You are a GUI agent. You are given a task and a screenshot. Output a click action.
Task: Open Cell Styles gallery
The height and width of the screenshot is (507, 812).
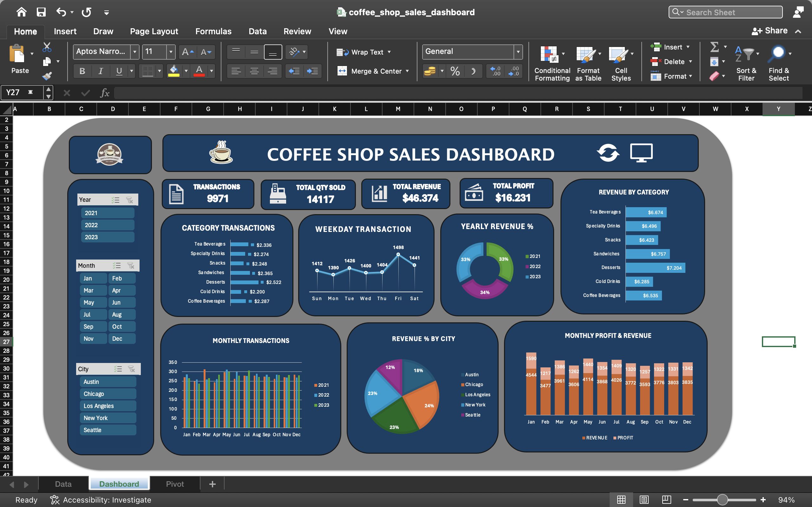pyautogui.click(x=621, y=63)
